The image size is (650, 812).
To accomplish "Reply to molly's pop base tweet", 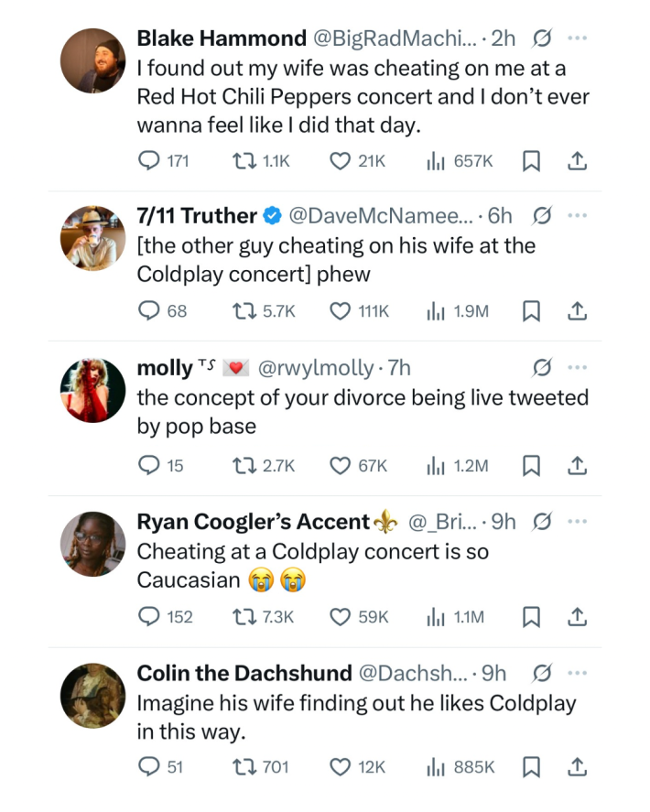I will coord(148,466).
